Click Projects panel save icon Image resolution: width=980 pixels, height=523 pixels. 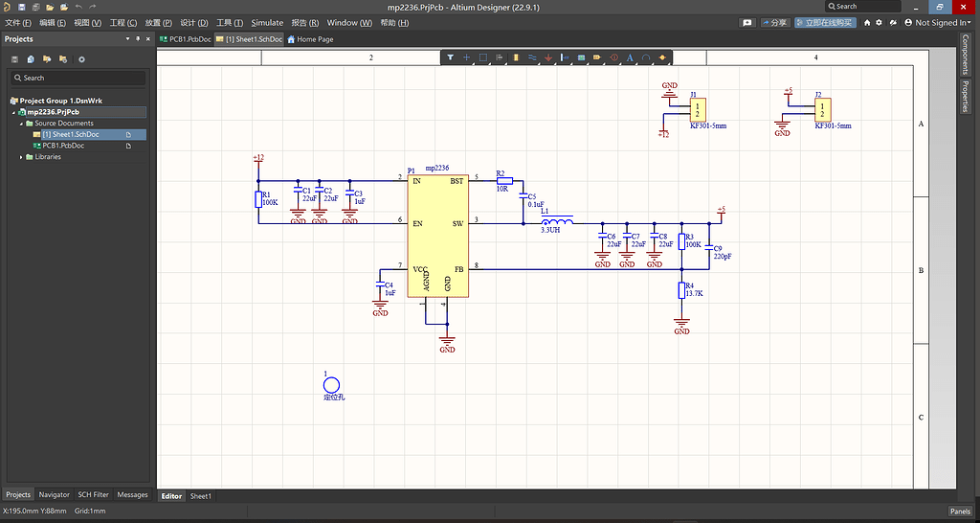point(14,59)
